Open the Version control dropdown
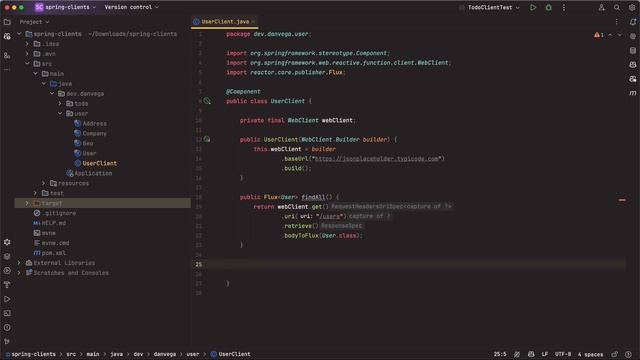The height and width of the screenshot is (360, 640). (131, 7)
